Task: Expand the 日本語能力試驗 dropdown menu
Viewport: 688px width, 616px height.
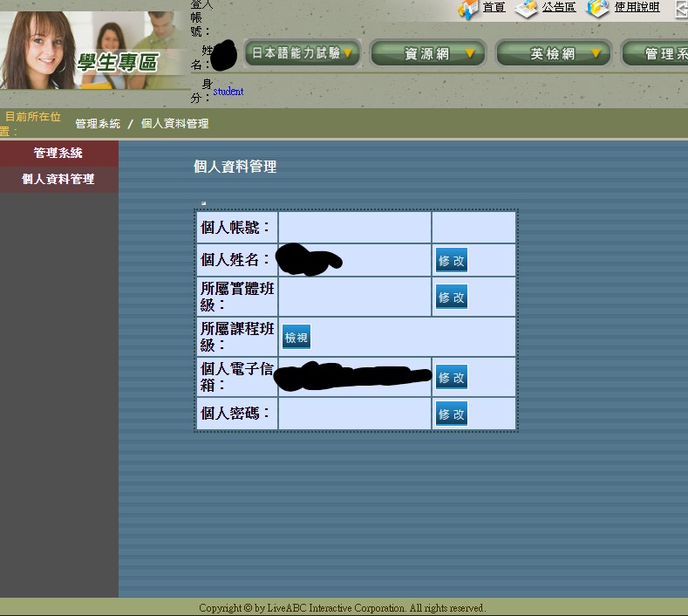Action: (x=303, y=53)
